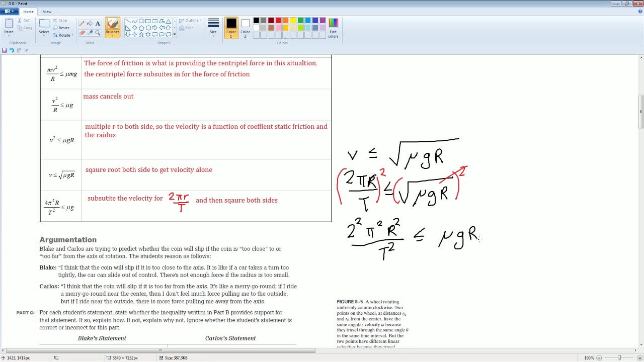Viewport: 644px width, 362px height.
Task: Undo the last action
Action: point(12,50)
